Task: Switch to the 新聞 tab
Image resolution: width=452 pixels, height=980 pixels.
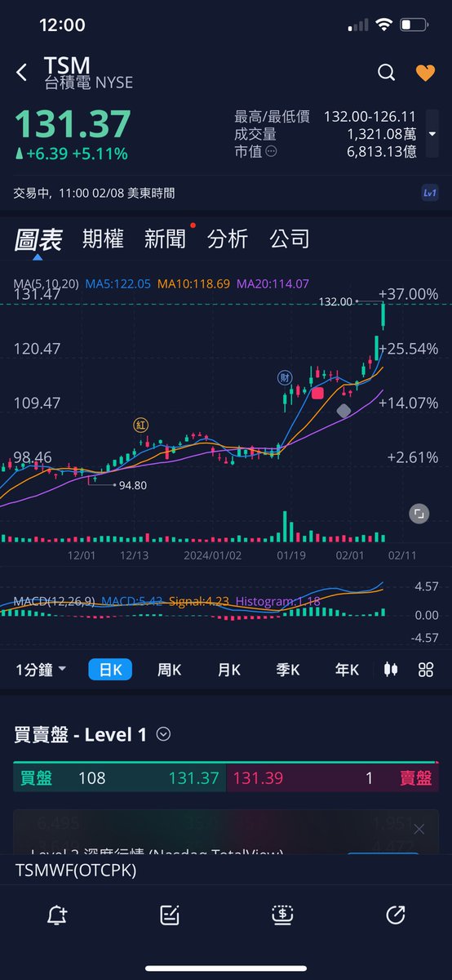Action: pyautogui.click(x=165, y=239)
